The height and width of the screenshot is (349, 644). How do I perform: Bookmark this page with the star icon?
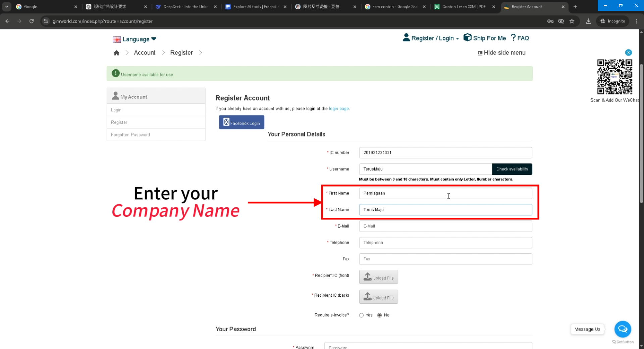pyautogui.click(x=572, y=21)
